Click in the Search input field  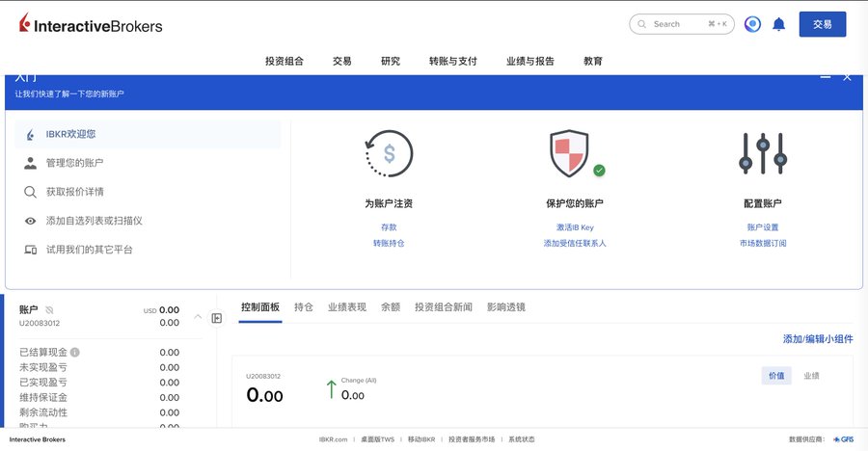click(682, 24)
